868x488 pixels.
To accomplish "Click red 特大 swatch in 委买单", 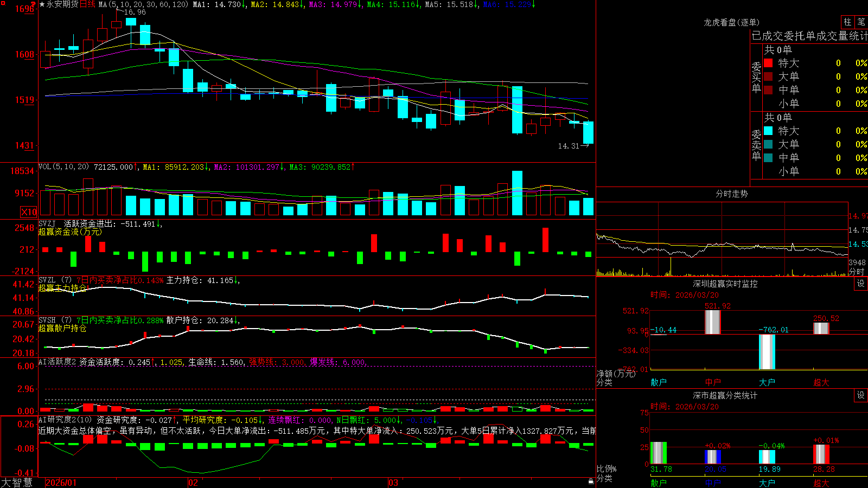I will (x=768, y=63).
